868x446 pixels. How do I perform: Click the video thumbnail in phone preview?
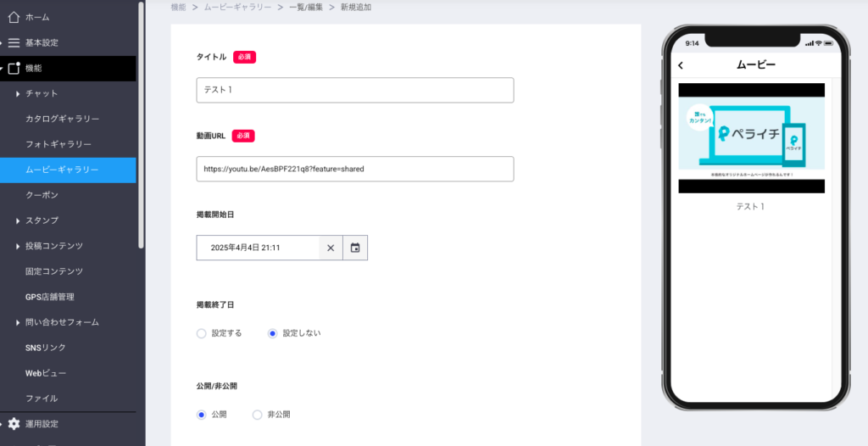click(x=751, y=138)
